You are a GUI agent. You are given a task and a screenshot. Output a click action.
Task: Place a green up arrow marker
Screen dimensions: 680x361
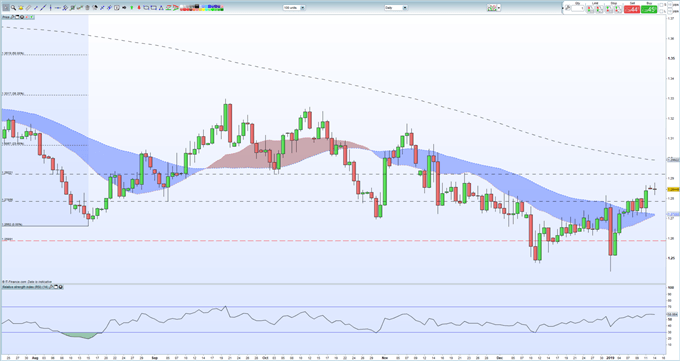(131, 7)
